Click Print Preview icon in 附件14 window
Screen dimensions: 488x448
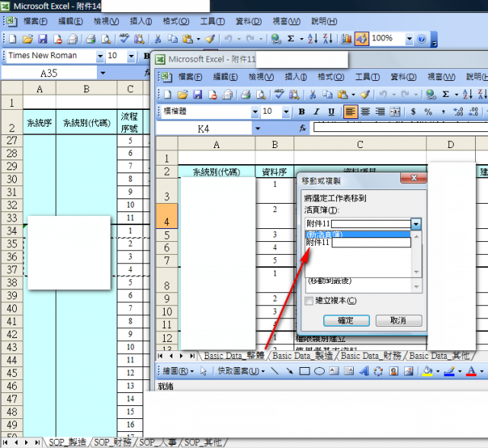coord(106,39)
